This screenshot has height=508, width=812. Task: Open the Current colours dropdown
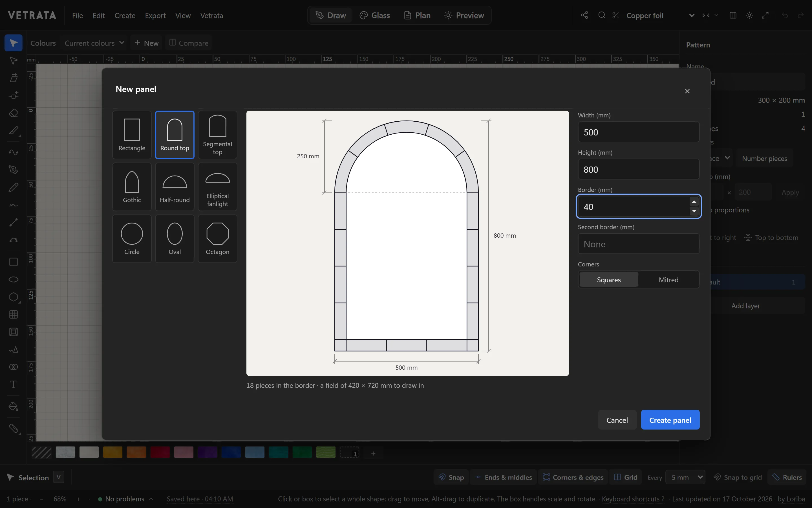(94, 43)
